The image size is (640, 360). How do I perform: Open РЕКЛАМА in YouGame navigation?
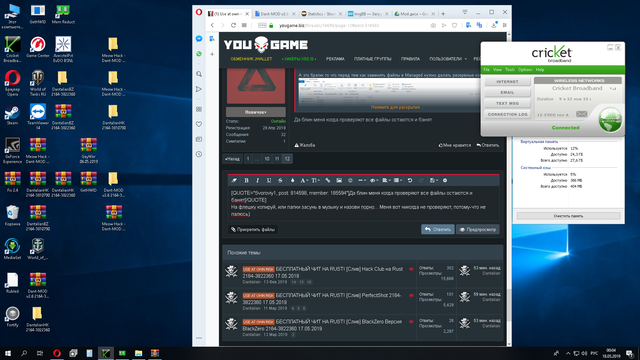click(335, 59)
